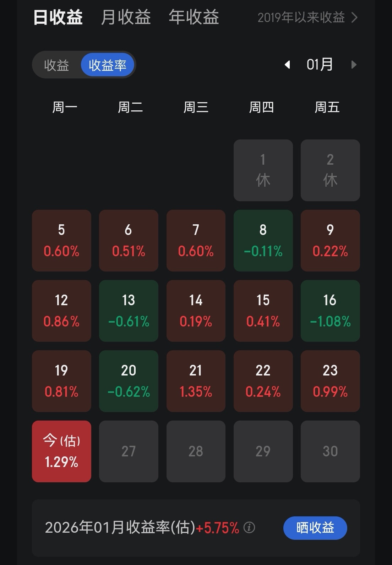Tap day 12 showing 0.86%

click(x=61, y=311)
